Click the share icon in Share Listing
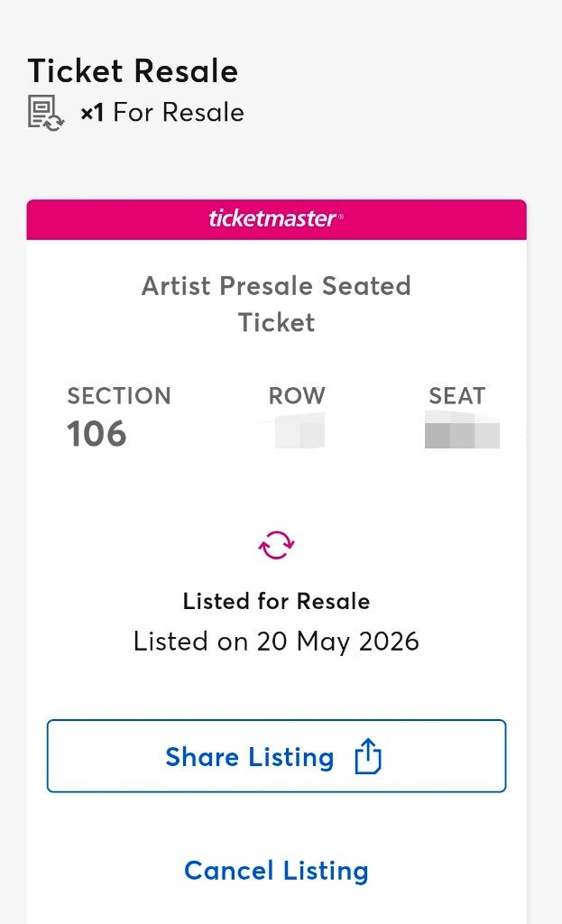Screen dimensions: 562x924 [368, 756]
